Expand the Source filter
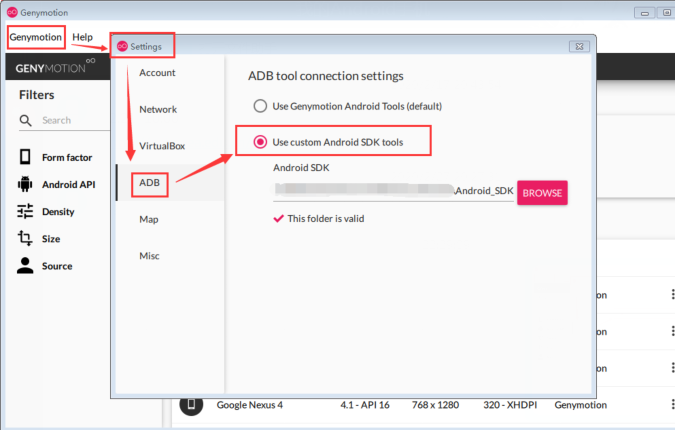Viewport: 675px width, 430px height. click(57, 266)
